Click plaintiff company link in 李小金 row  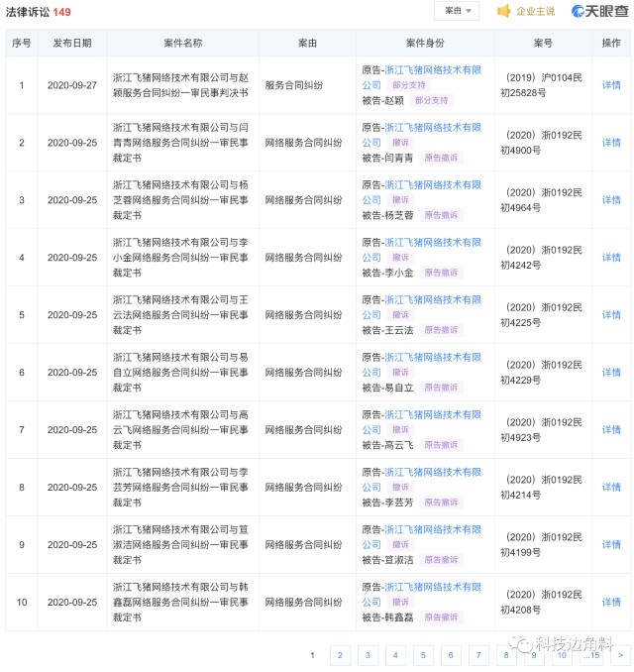pos(433,242)
